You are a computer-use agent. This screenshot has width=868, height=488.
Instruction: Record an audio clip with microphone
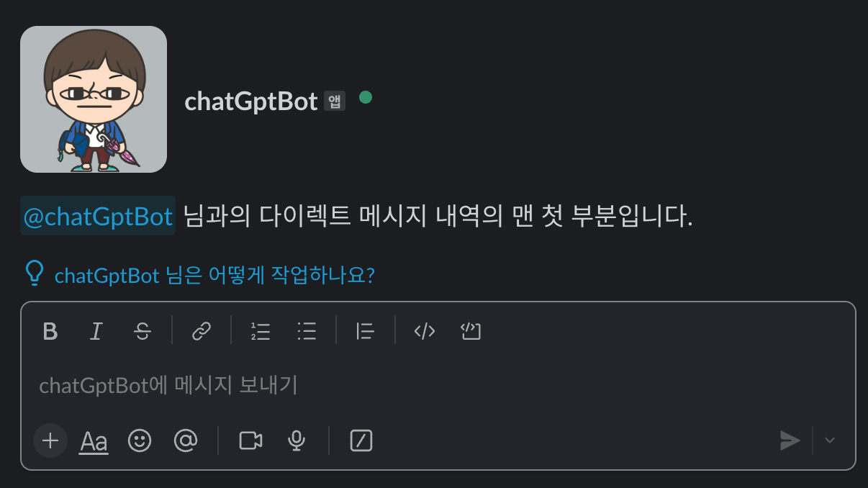[296, 440]
